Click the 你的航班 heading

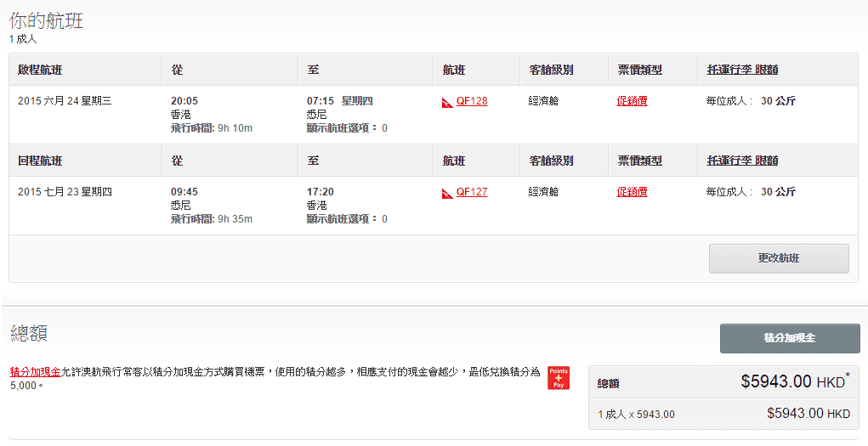46,21
